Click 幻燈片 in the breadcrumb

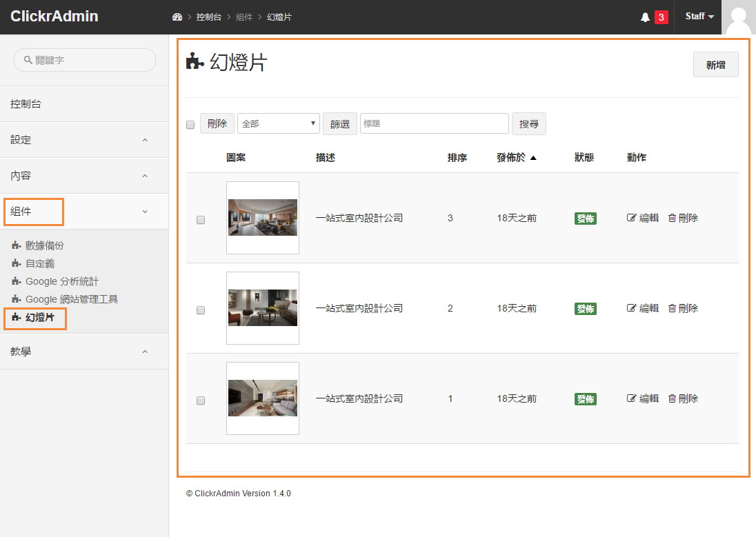(279, 17)
